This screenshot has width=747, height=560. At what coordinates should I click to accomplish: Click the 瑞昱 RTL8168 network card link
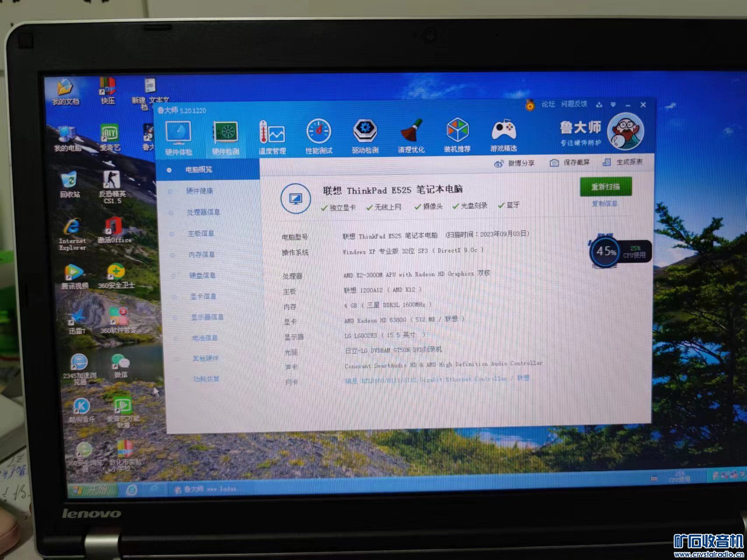pyautogui.click(x=437, y=379)
